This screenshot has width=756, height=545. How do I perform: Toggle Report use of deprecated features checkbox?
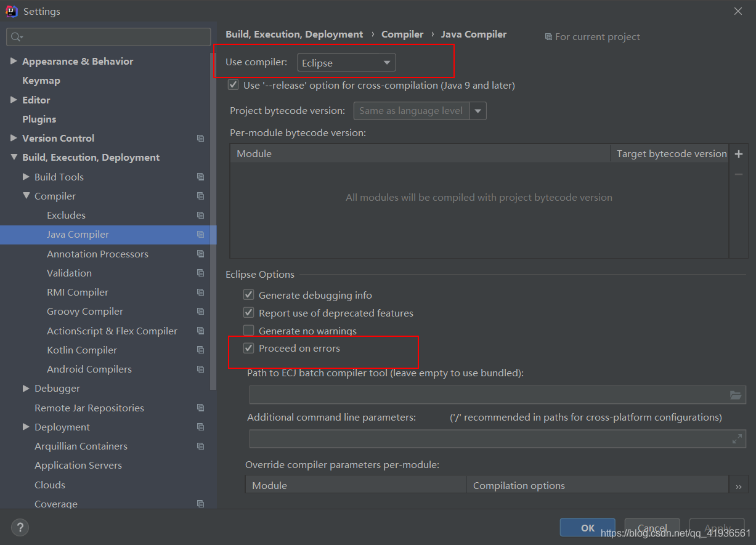click(249, 313)
